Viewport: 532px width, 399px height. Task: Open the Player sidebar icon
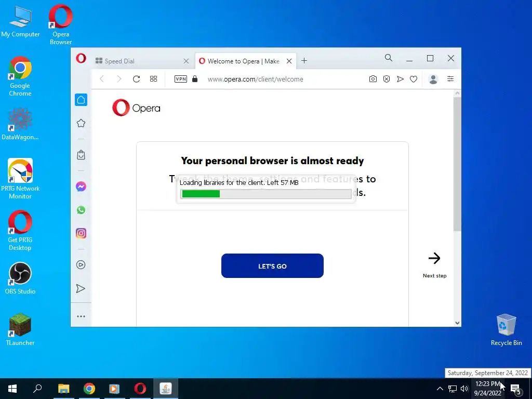[81, 265]
